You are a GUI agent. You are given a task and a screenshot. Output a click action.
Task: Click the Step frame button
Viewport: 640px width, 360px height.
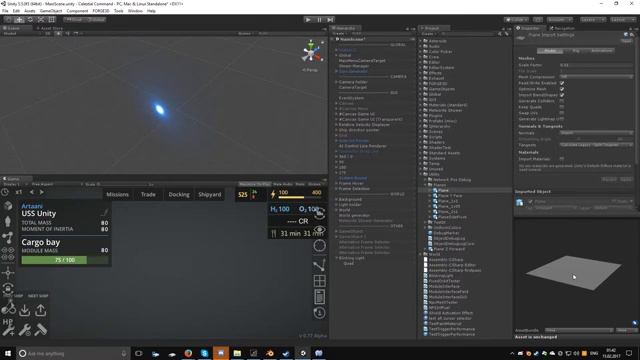(330, 20)
